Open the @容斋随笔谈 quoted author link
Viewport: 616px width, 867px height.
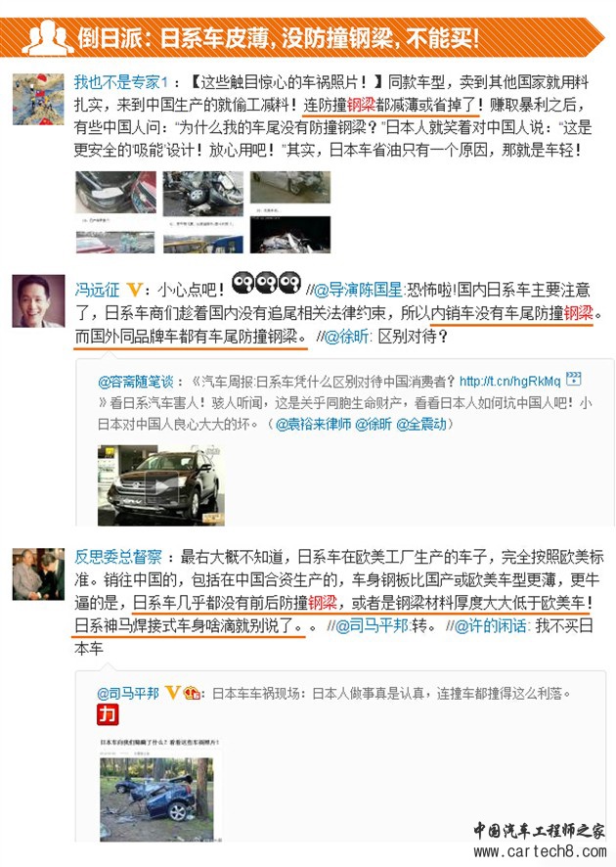point(135,381)
